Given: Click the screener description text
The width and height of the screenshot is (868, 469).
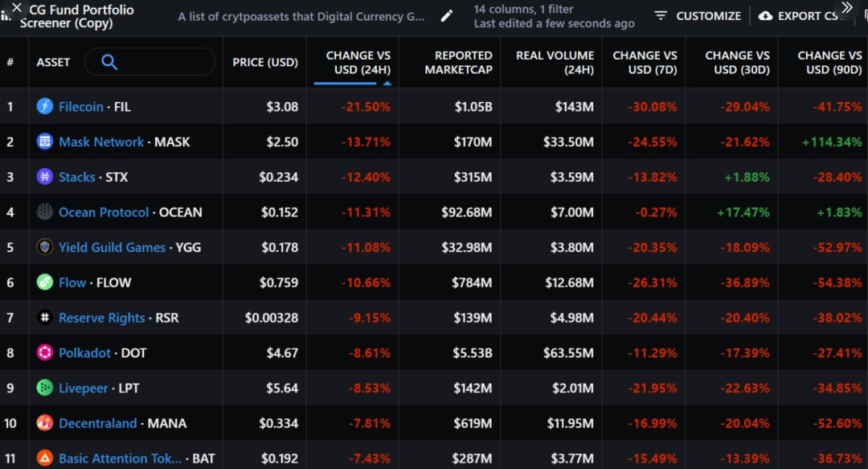Looking at the screenshot, I should [301, 16].
